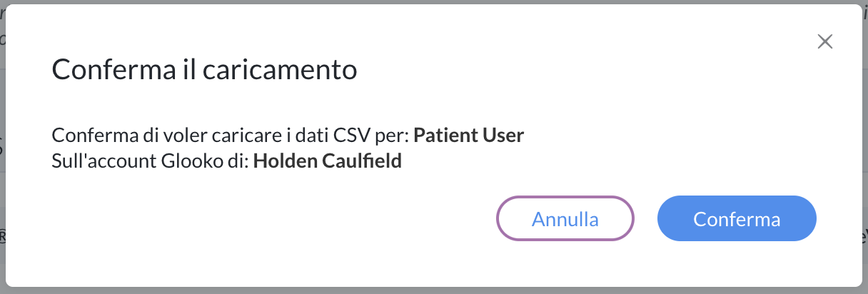Close the dialog with the X icon
This screenshot has height=294, width=868.
tap(824, 42)
